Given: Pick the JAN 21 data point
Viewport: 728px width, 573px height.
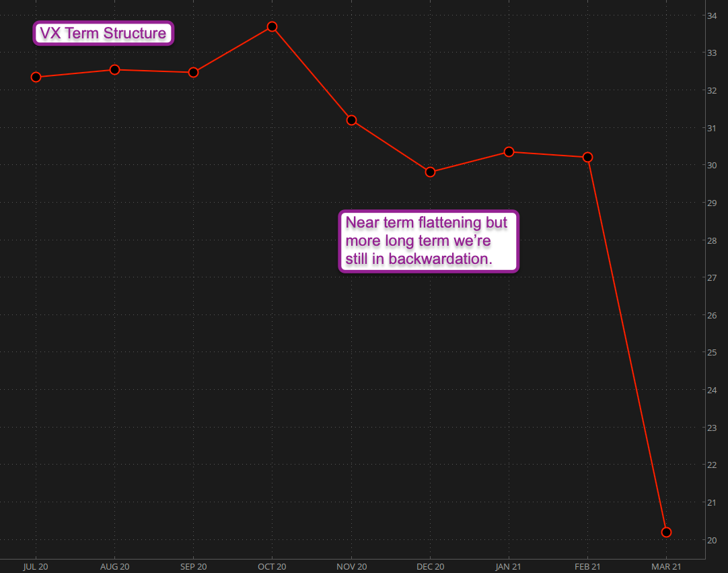Looking at the screenshot, I should tap(509, 152).
